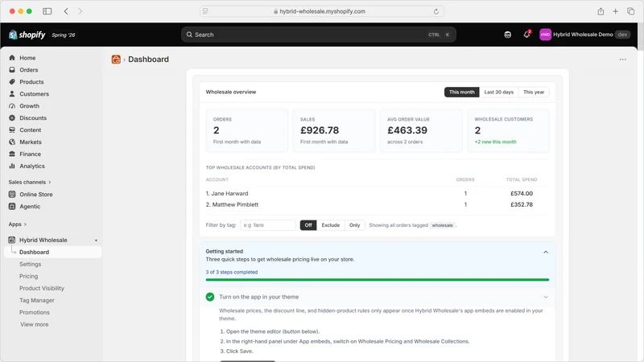Click the Online Store icon

(12, 194)
